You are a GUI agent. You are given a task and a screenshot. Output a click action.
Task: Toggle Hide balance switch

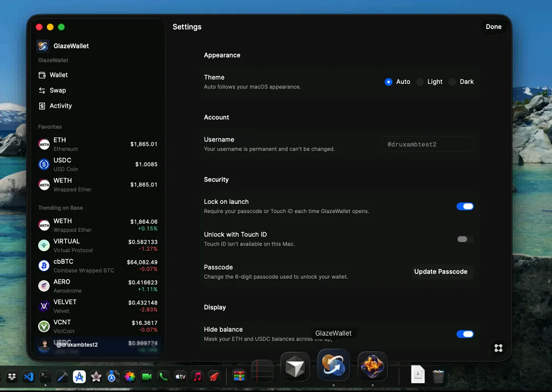click(x=465, y=334)
